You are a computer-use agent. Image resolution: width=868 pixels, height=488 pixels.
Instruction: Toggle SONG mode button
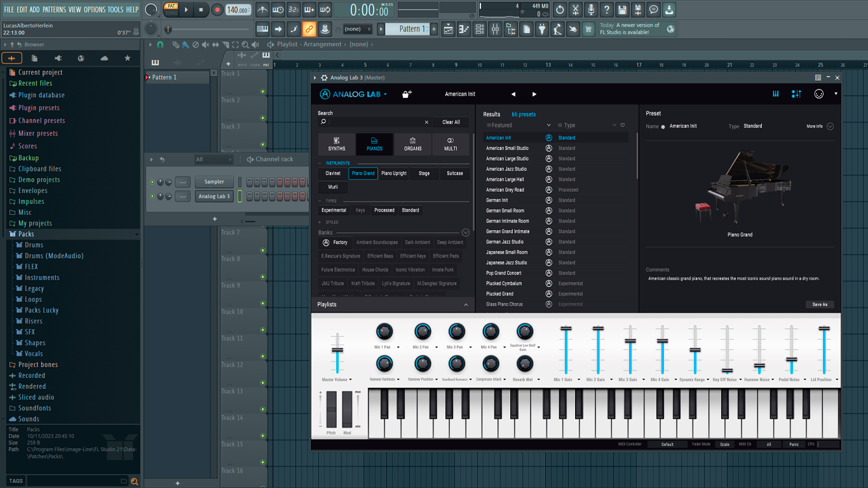point(171,13)
